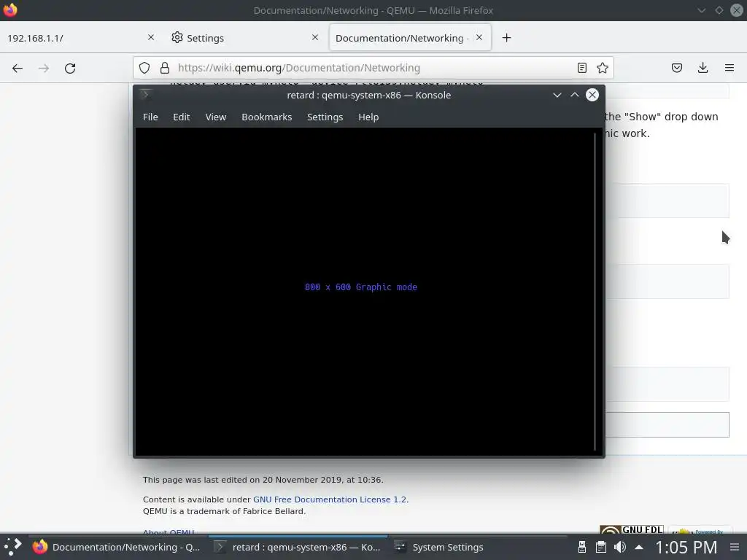Click the removable device tray icon
Image resolution: width=747 pixels, height=560 pixels.
pos(581,547)
